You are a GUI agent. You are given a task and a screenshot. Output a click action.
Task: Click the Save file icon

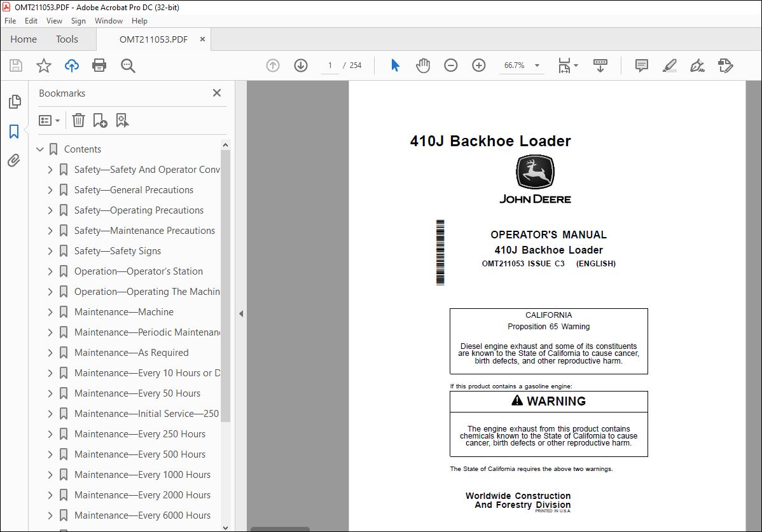pyautogui.click(x=15, y=65)
